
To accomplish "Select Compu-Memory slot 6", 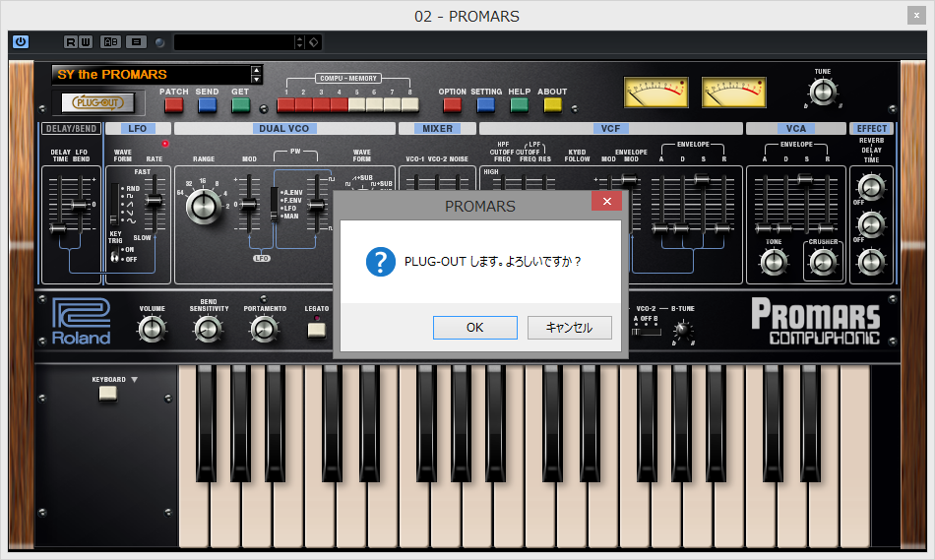I will (x=374, y=105).
